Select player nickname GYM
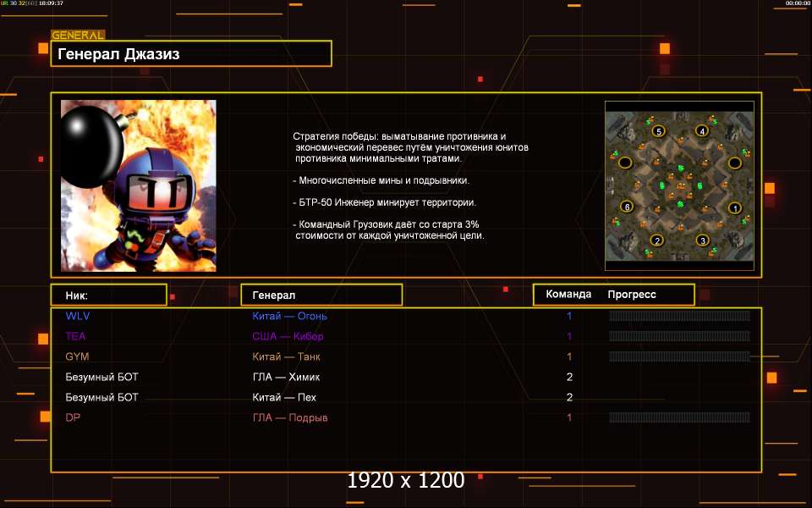This screenshot has width=812, height=508. coord(77,356)
